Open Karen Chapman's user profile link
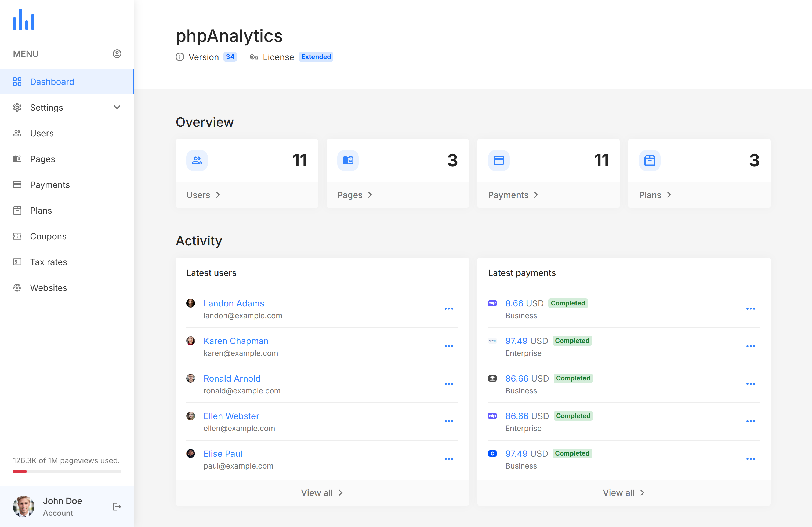This screenshot has height=527, width=812. click(236, 341)
